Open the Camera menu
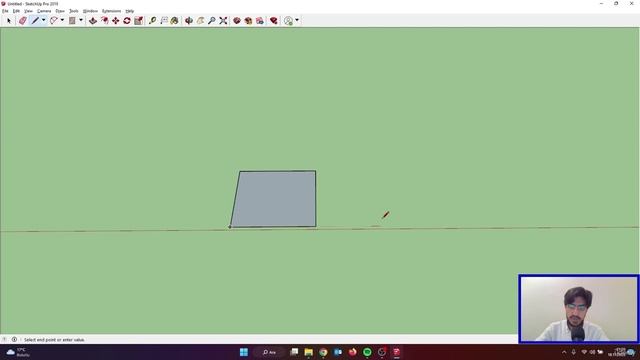Viewport: 640px width, 360px height. [x=44, y=11]
